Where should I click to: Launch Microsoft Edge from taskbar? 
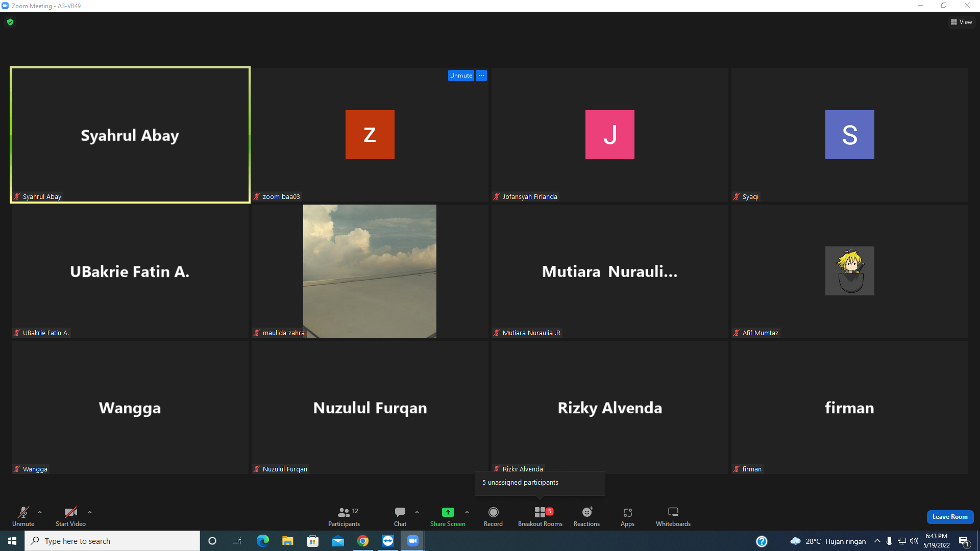pyautogui.click(x=262, y=541)
